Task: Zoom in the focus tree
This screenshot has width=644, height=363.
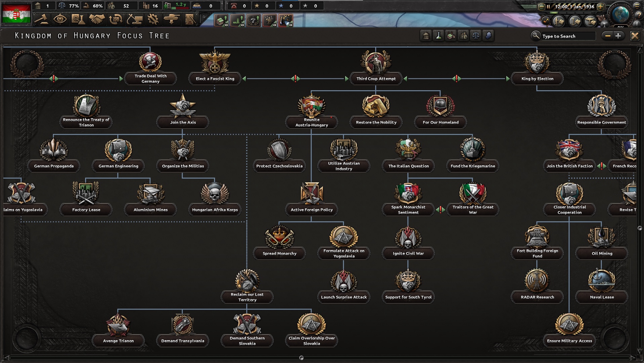Action: [618, 36]
